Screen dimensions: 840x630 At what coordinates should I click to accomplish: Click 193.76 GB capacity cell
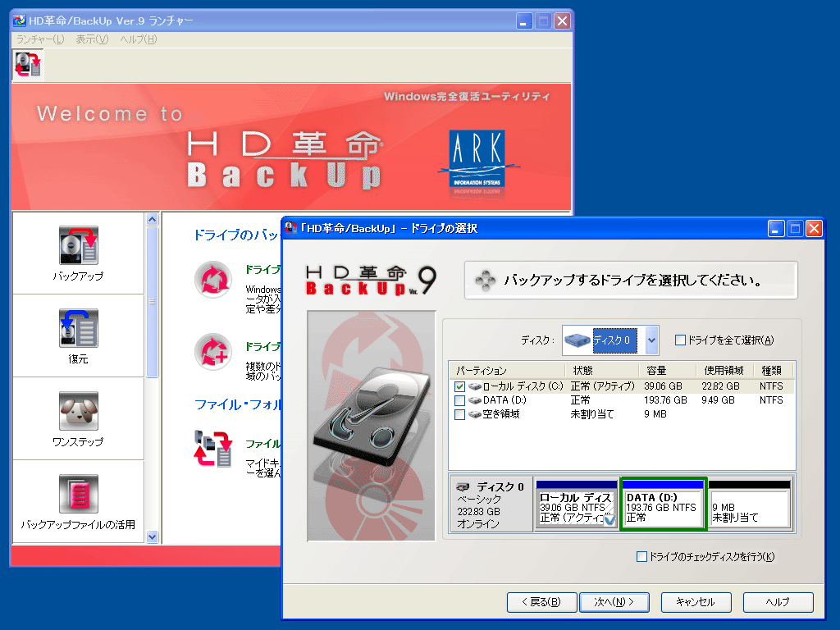[x=665, y=400]
